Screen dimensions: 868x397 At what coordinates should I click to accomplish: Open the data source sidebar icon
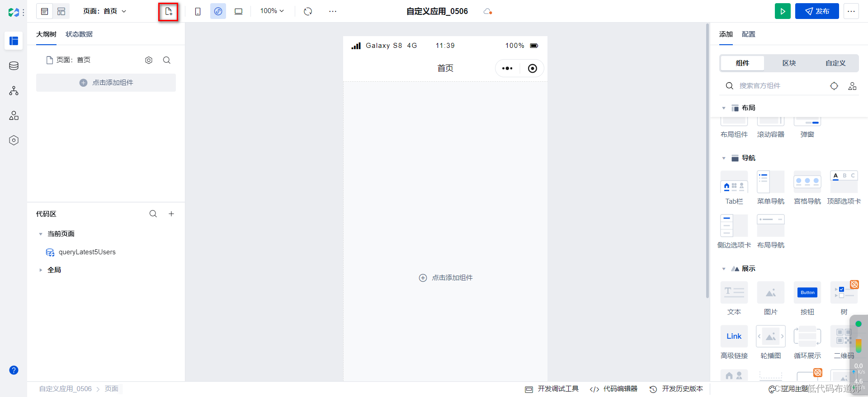(14, 66)
